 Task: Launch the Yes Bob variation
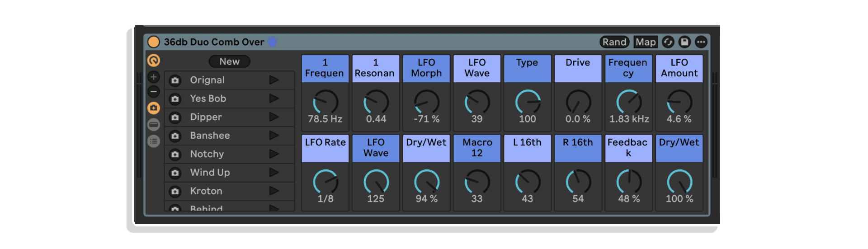(x=274, y=99)
